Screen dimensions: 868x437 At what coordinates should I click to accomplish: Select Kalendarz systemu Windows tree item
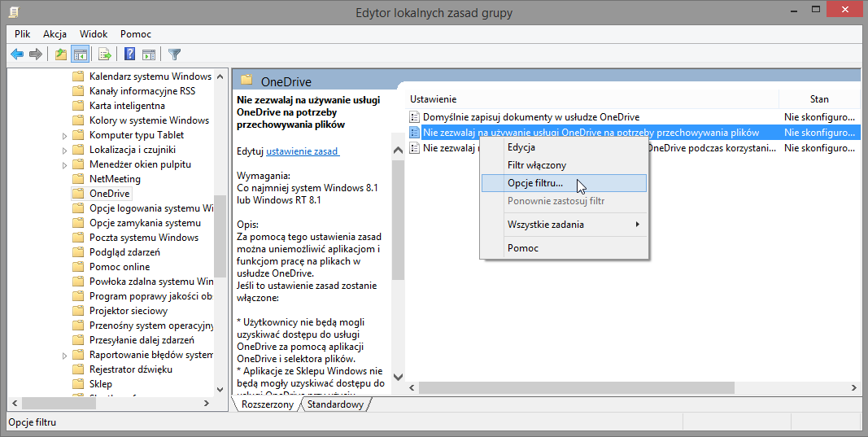(150, 76)
